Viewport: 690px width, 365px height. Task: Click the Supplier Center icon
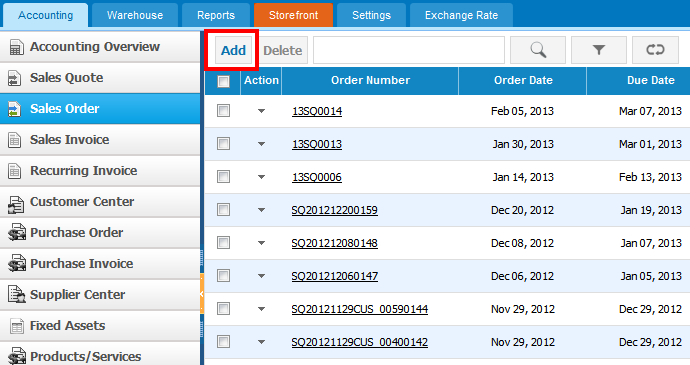pos(17,295)
